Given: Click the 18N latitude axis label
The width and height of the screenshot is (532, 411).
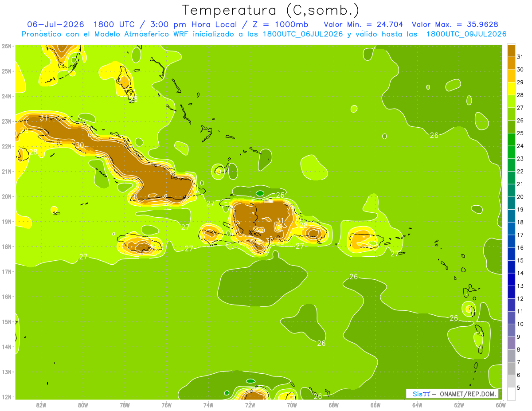Looking at the screenshot, I should [x=7, y=247].
